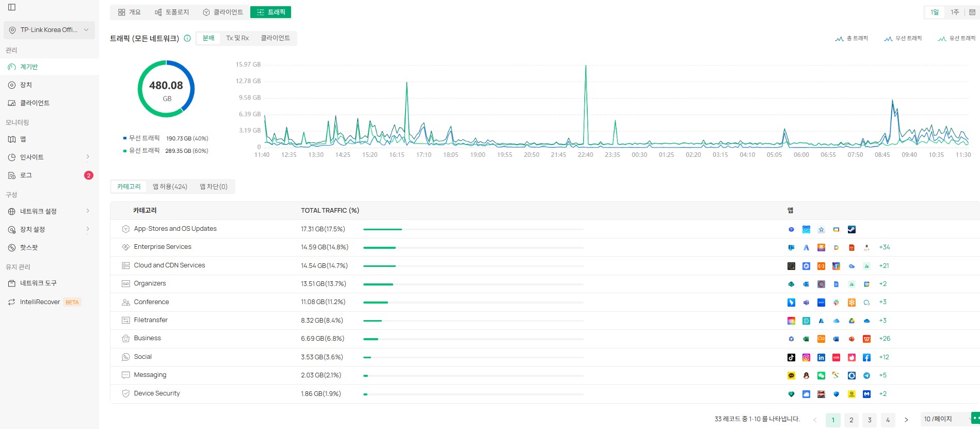Toggle the wired traffic legend line

point(956,38)
